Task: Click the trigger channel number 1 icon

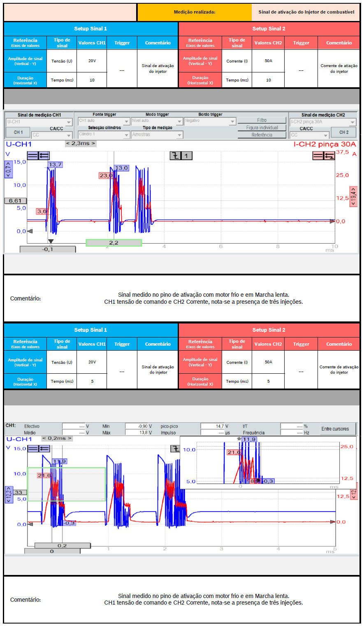Action: [x=186, y=156]
